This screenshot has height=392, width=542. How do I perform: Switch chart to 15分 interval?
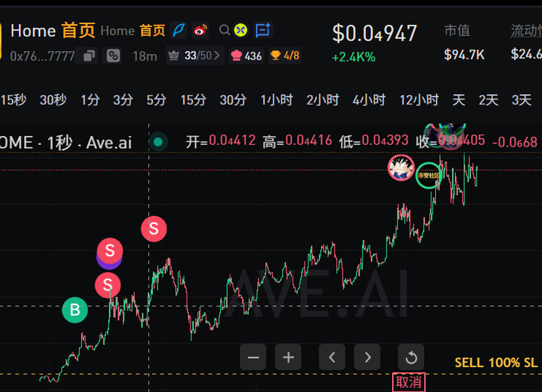[193, 100]
